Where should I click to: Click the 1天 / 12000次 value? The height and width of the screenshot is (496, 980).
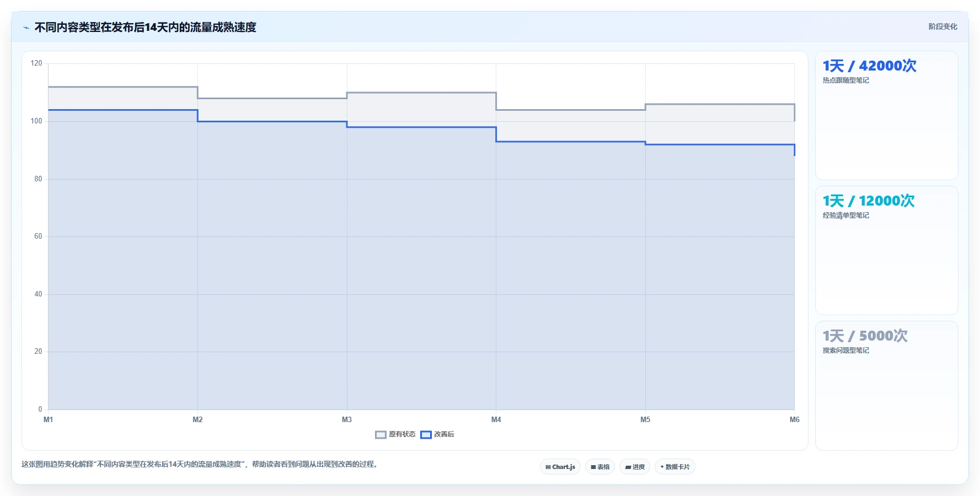click(x=869, y=201)
